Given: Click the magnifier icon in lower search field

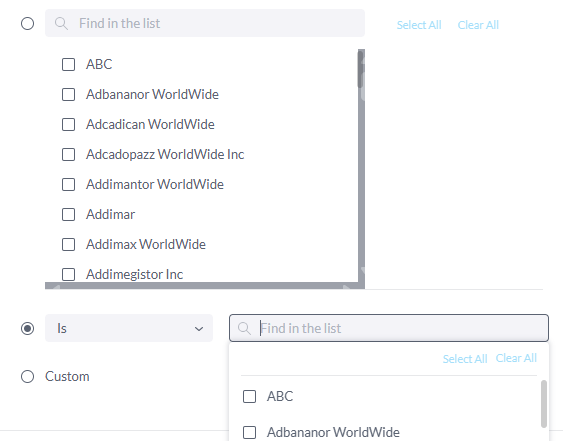Looking at the screenshot, I should click(245, 328).
